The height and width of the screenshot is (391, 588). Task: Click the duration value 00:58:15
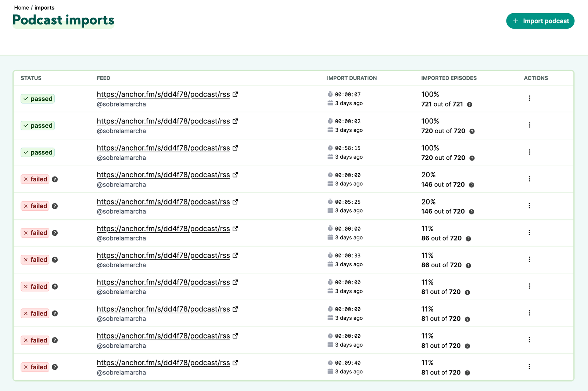tap(348, 148)
